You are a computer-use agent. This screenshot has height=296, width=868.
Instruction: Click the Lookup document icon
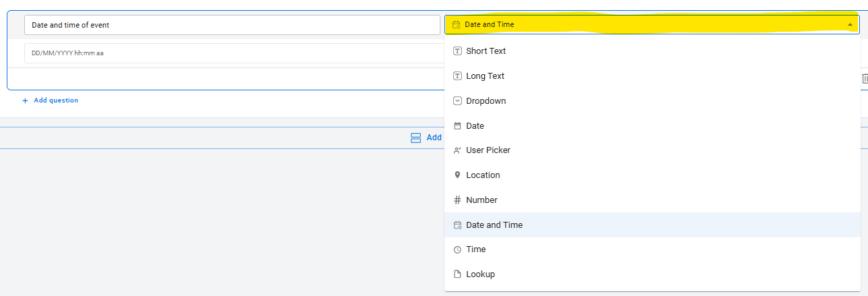(457, 274)
